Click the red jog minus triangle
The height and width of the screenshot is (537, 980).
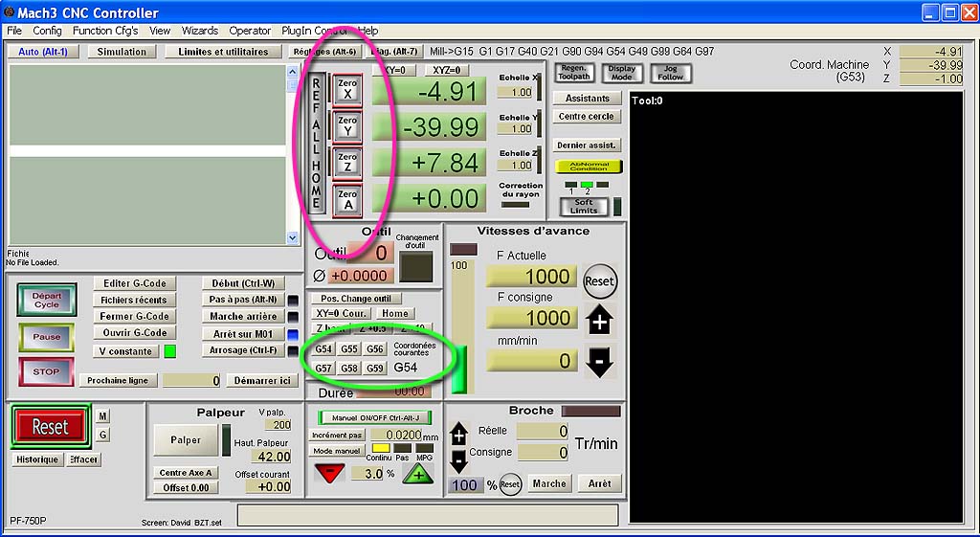click(329, 473)
